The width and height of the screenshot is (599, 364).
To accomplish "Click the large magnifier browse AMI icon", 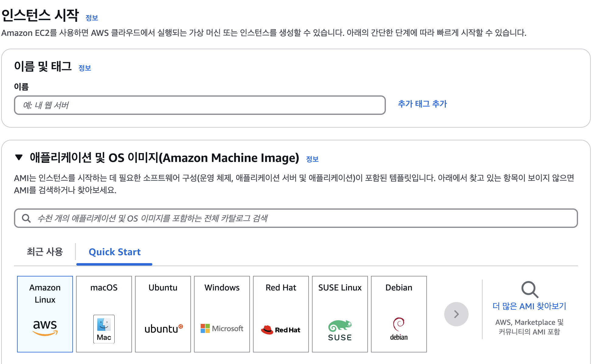I will coord(529,289).
